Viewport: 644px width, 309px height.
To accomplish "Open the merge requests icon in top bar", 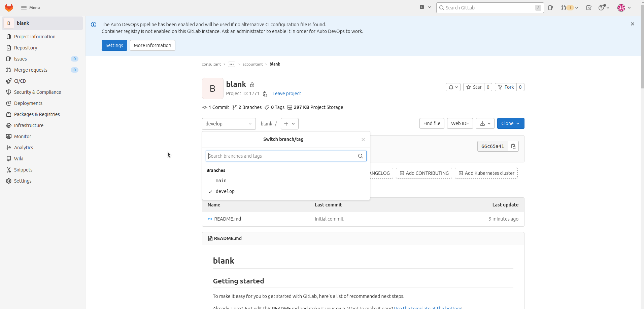I will 570,8.
